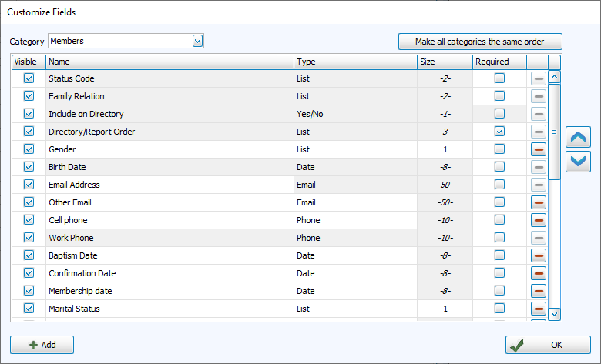Click the Type column header
This screenshot has width=601, height=364.
pyautogui.click(x=355, y=62)
